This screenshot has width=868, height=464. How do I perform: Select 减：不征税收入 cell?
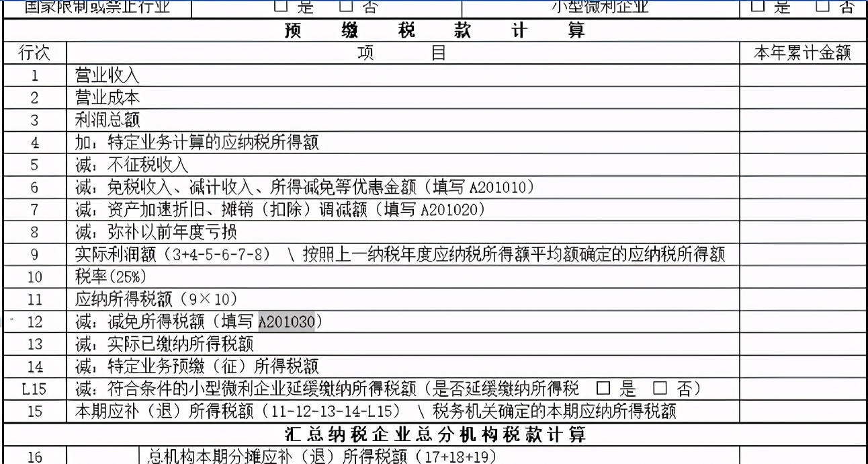(402, 165)
